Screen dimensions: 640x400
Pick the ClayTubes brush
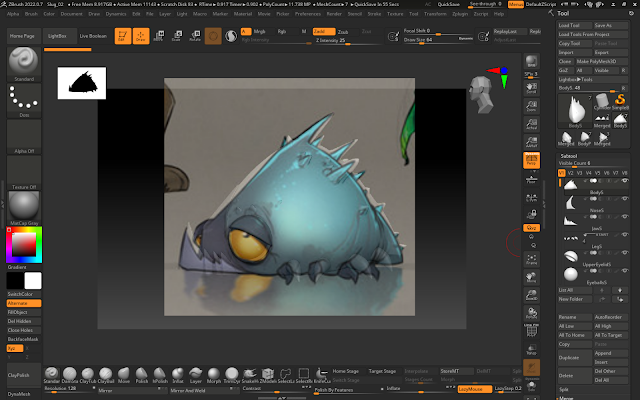[x=87, y=375]
